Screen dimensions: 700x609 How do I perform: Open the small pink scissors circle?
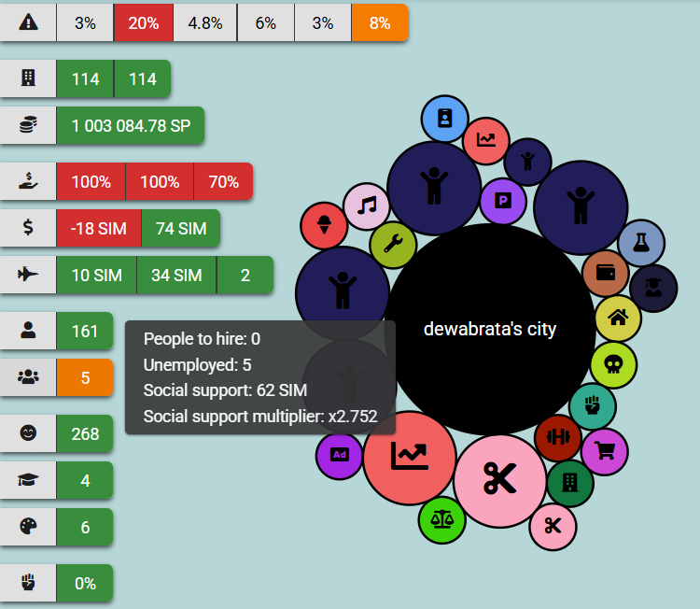553,527
